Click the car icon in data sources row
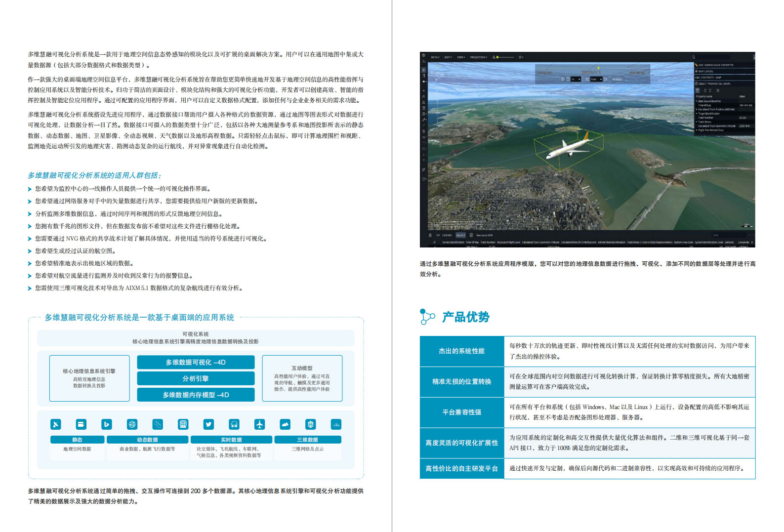This screenshot has width=784, height=532. 234,424
